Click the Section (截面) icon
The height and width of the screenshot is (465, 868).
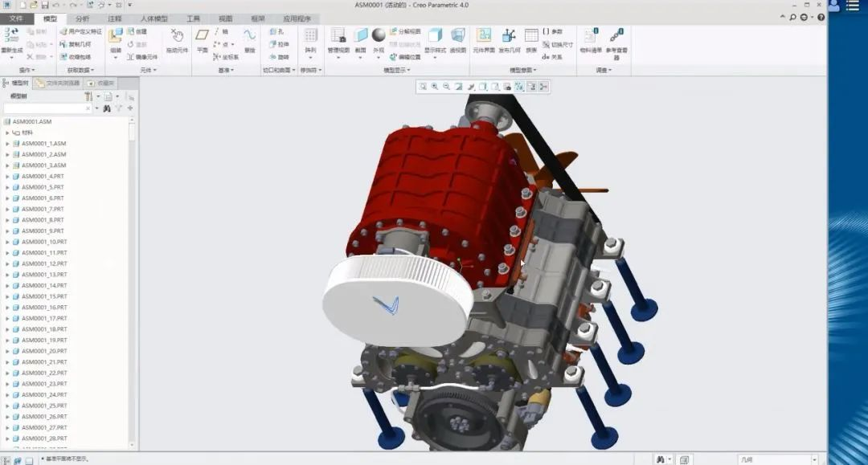click(x=360, y=37)
